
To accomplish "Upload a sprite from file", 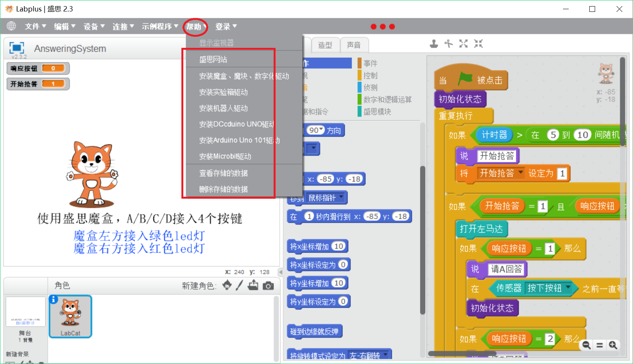I will (x=253, y=285).
